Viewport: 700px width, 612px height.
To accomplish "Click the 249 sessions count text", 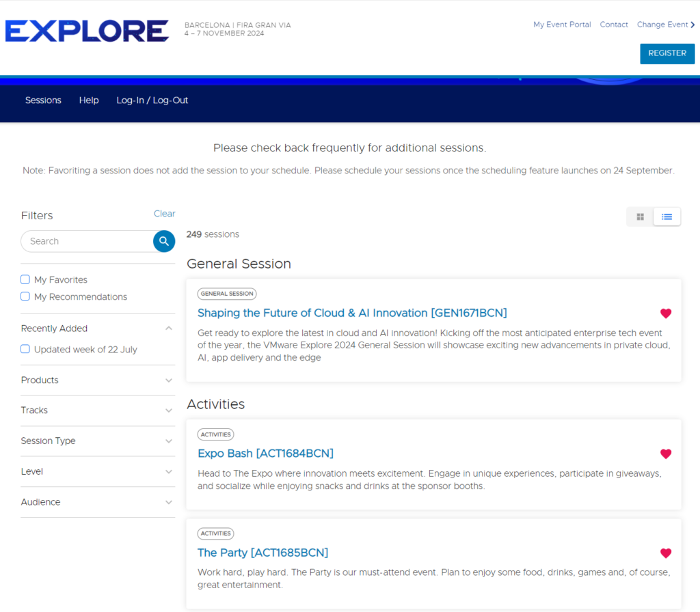I will 213,234.
